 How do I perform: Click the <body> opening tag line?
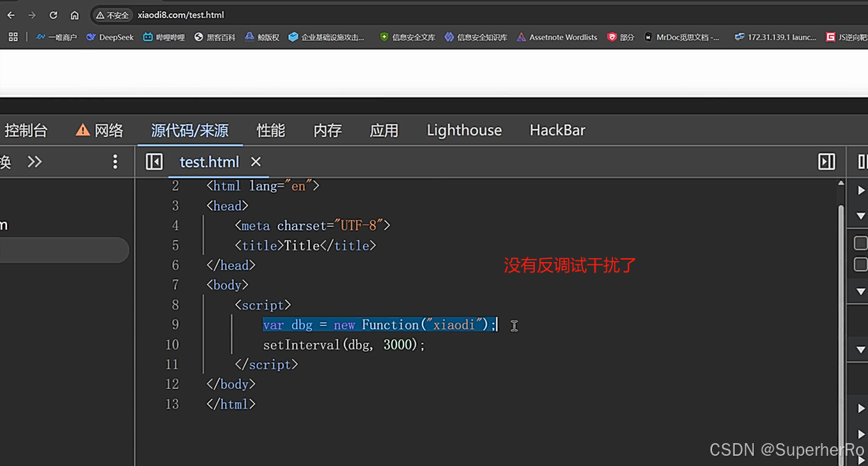tap(228, 285)
